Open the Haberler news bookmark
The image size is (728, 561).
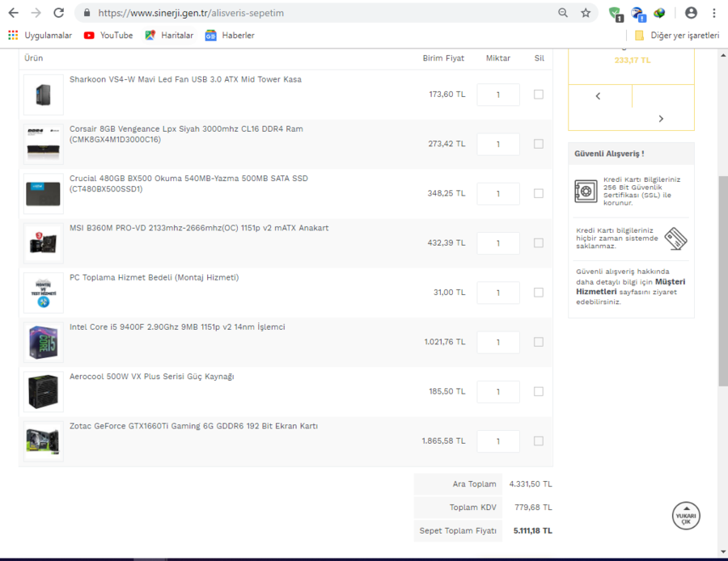click(x=230, y=36)
